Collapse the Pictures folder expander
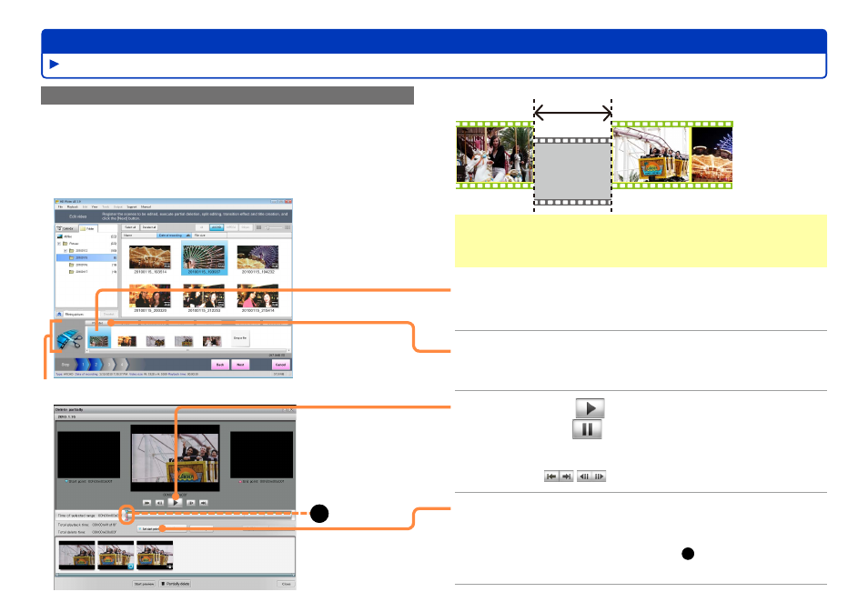 click(x=59, y=244)
